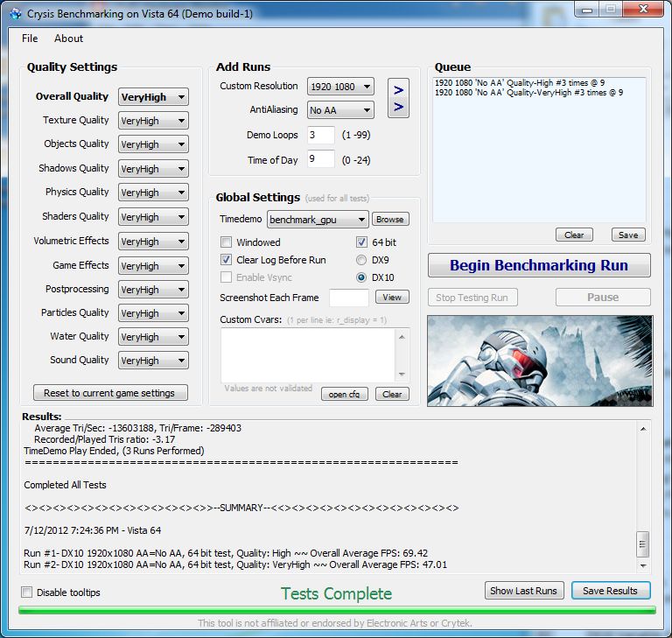672x638 pixels.
Task: Uncheck the 64 bit checkbox
Action: click(x=361, y=242)
